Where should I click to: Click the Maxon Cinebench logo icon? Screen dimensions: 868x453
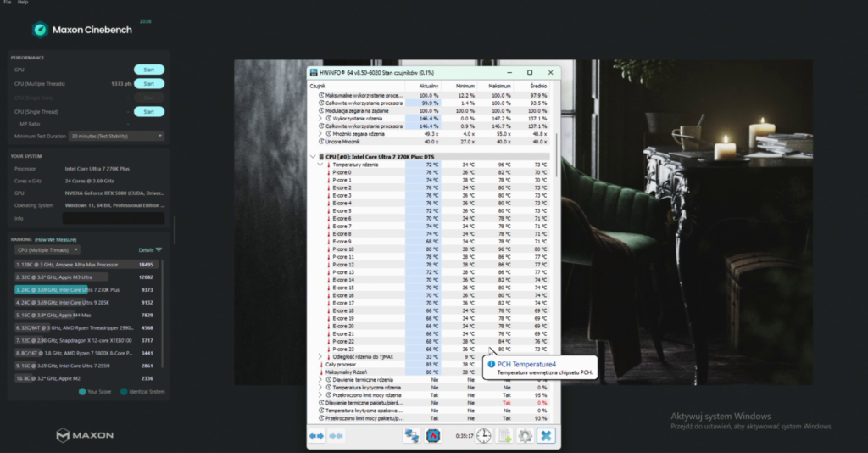(x=40, y=30)
